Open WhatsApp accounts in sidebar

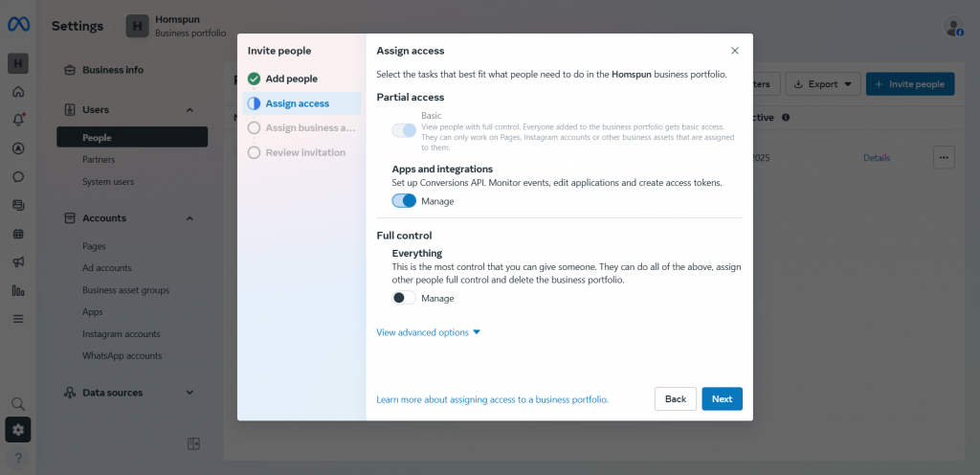pos(122,355)
